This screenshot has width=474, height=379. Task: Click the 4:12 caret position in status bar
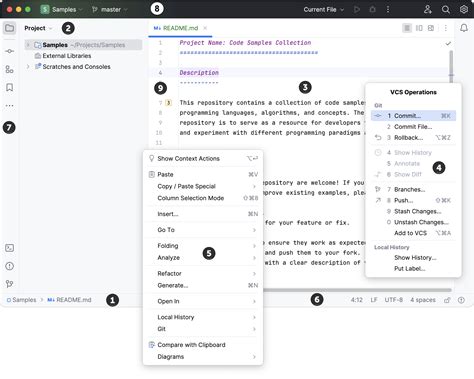coord(357,300)
